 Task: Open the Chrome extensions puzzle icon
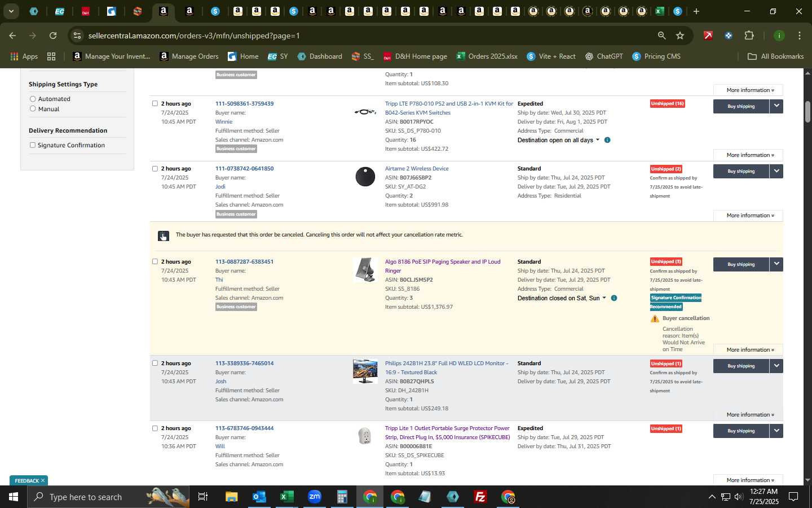click(749, 36)
